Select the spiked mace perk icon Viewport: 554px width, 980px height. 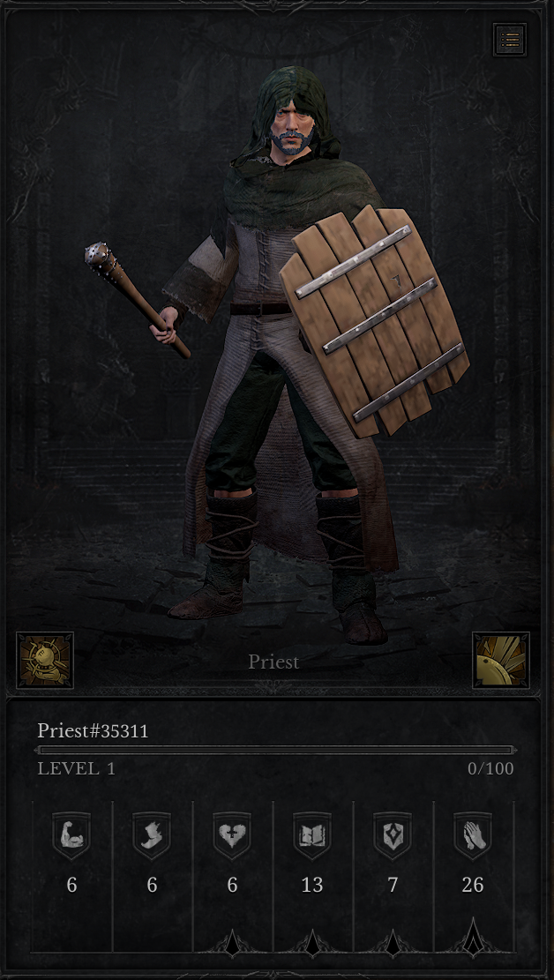[x=45, y=660]
